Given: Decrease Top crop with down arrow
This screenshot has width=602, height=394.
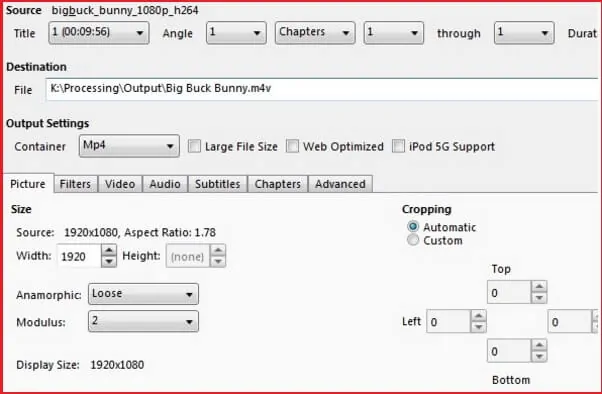Looking at the screenshot, I should (539, 298).
